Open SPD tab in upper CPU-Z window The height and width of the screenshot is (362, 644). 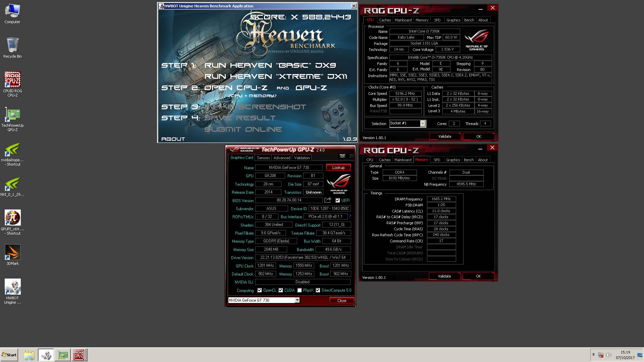437,20
